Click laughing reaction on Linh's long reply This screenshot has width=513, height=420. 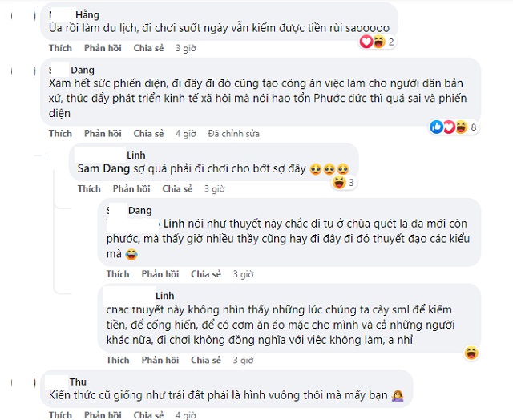(x=471, y=352)
